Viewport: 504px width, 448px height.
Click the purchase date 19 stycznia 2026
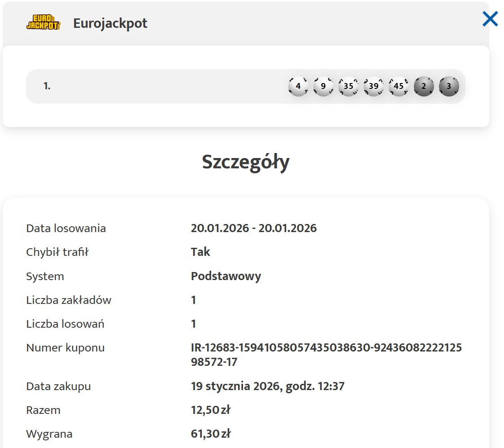267,386
